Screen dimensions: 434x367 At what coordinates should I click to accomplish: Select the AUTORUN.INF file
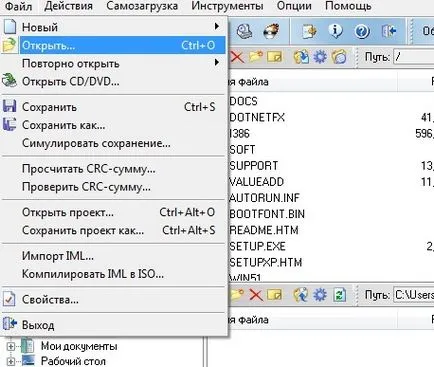point(264,198)
